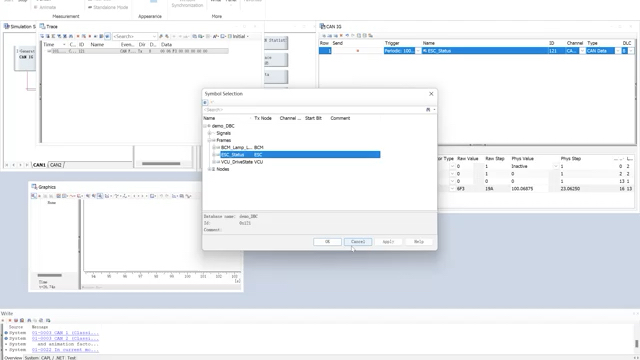
Task: Select the BCM_Lamp_L... frame row
Action: pyautogui.click(x=242, y=147)
